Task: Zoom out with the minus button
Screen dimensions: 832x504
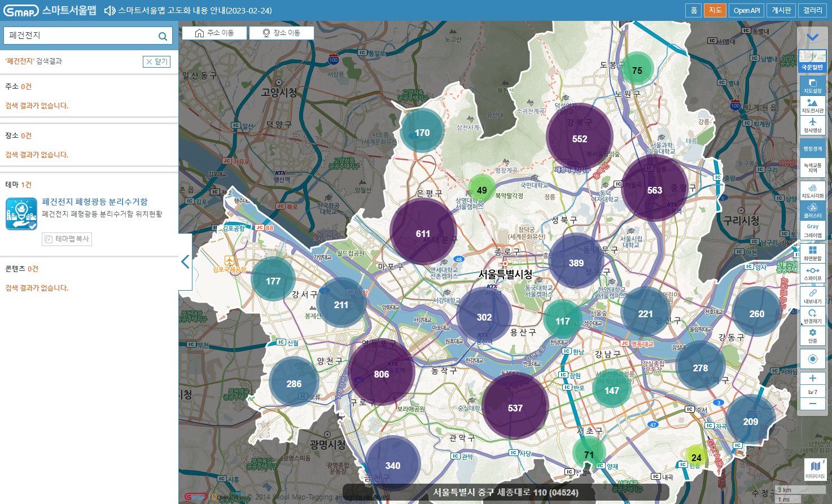Action: pos(812,404)
